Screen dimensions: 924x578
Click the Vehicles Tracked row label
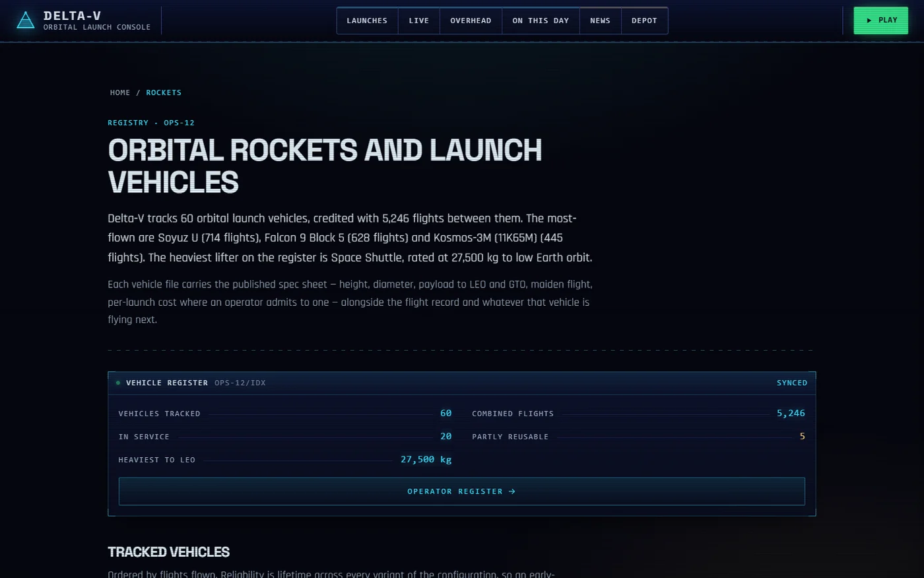click(x=159, y=414)
